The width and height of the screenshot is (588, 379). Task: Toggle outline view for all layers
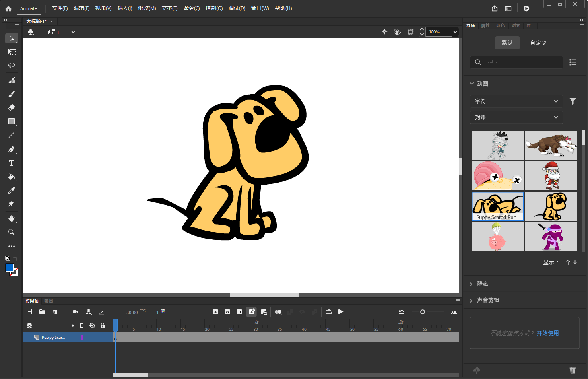coord(82,325)
